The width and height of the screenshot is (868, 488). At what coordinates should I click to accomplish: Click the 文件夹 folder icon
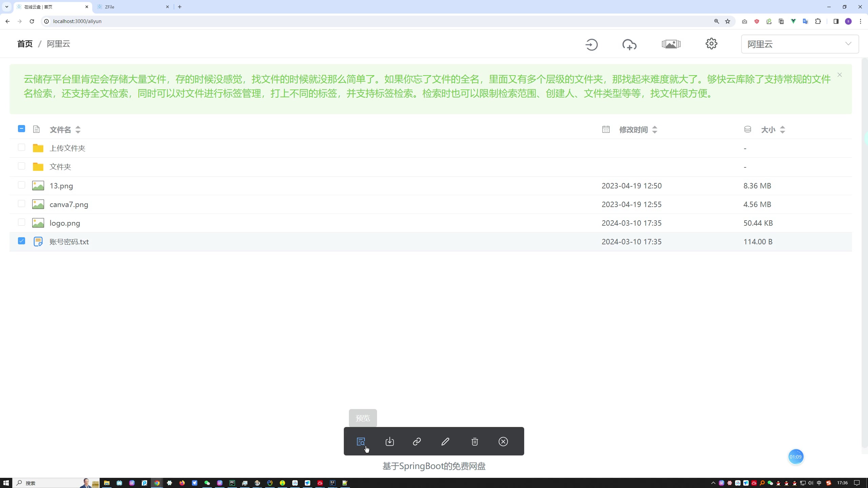(38, 167)
